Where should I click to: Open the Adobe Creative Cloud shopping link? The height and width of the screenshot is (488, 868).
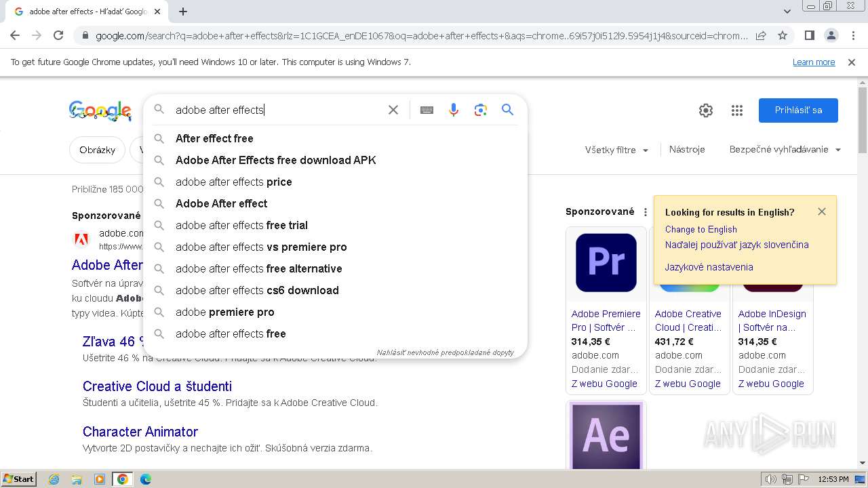pos(688,321)
